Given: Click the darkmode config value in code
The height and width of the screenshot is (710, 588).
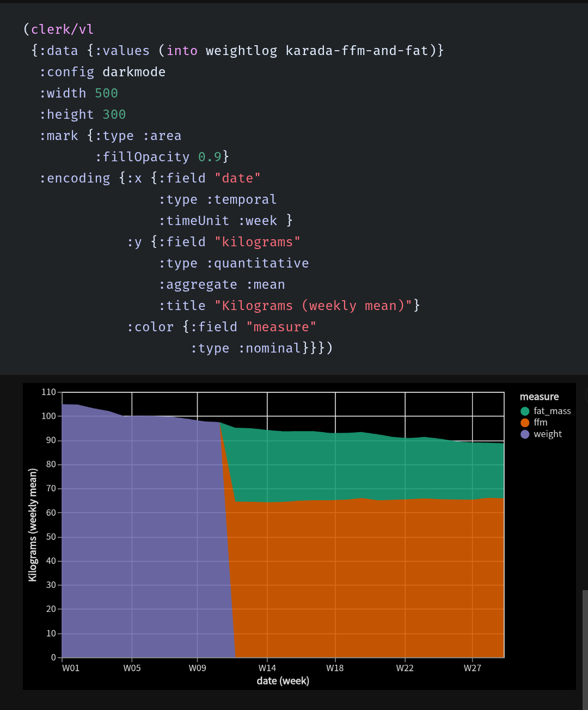Looking at the screenshot, I should pos(134,72).
